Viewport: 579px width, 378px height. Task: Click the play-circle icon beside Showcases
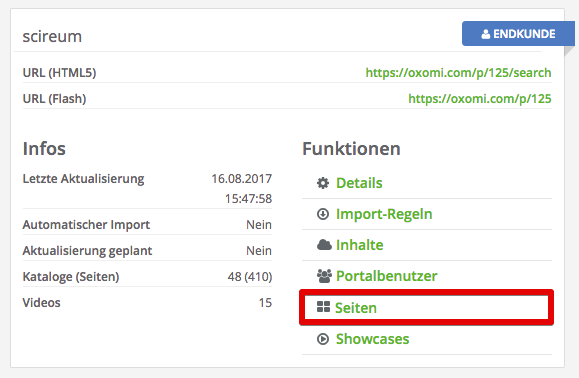point(323,339)
